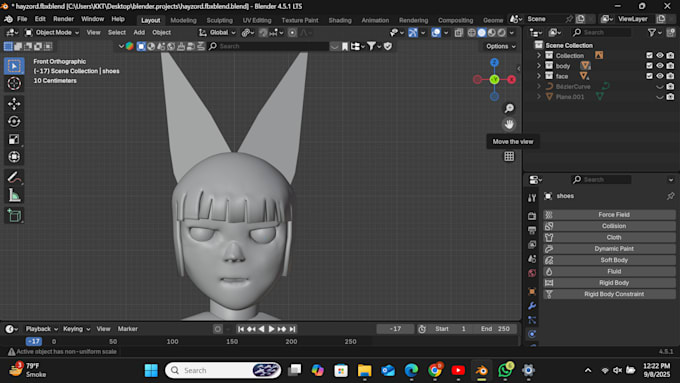680x383 pixels.
Task: Open the Global orientation dropdown
Action: pyautogui.click(x=217, y=33)
